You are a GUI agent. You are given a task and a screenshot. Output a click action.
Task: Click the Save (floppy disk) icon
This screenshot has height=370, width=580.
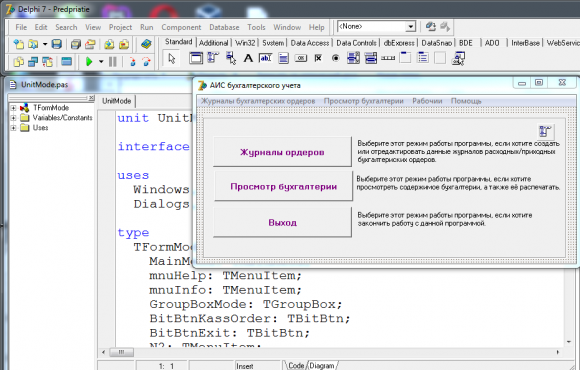57,44
